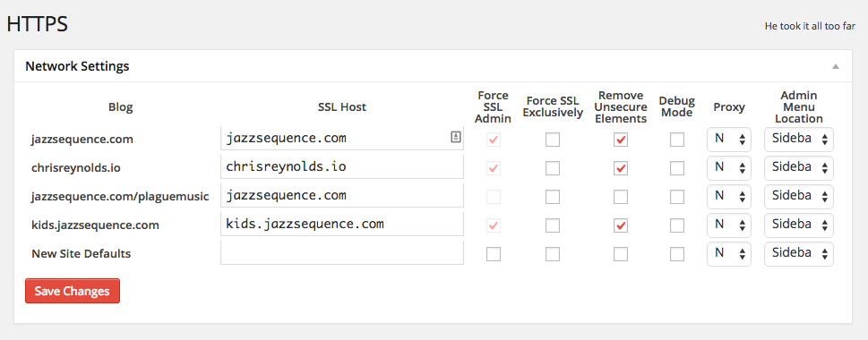This screenshot has width=868, height=340.
Task: Click the empty SSL Host field for New Site Defaults
Action: point(342,252)
